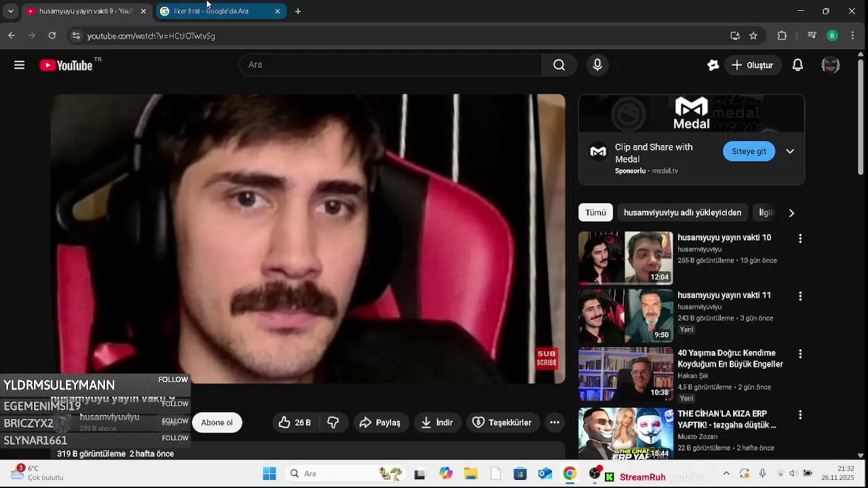Click the Oluştur create button
868x488 pixels.
click(752, 65)
